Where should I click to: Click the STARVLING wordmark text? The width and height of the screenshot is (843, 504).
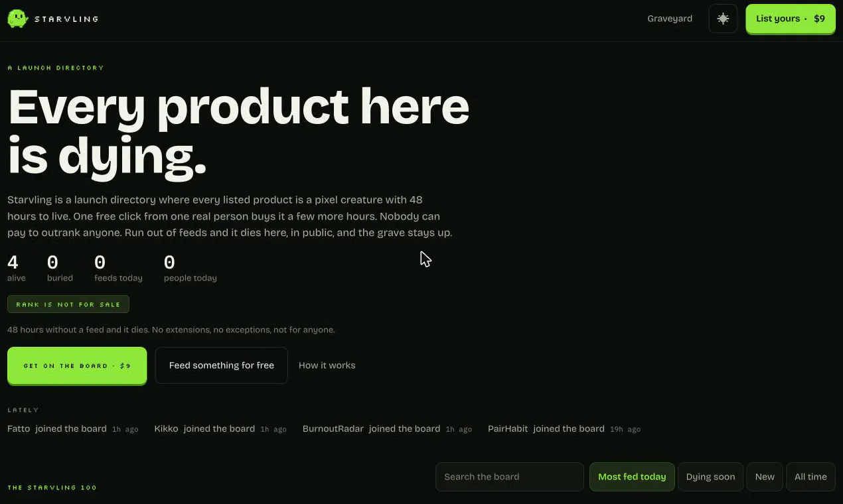pyautogui.click(x=66, y=19)
